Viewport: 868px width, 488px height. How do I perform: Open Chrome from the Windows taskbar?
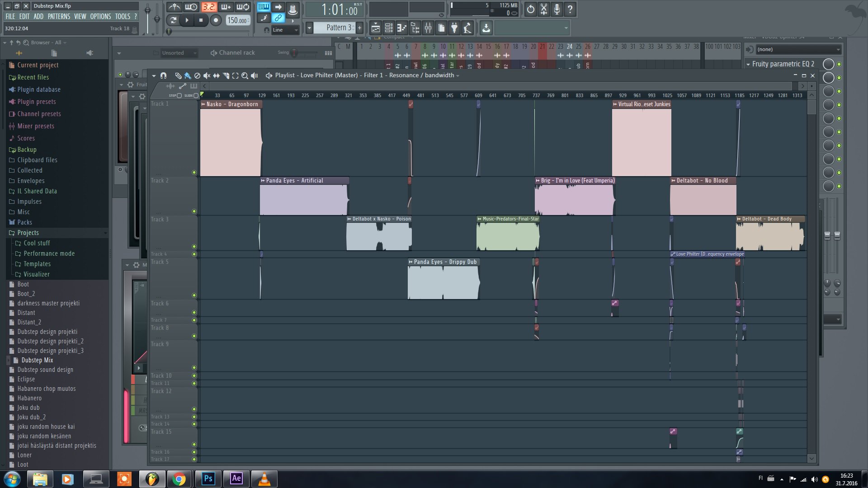(x=179, y=479)
